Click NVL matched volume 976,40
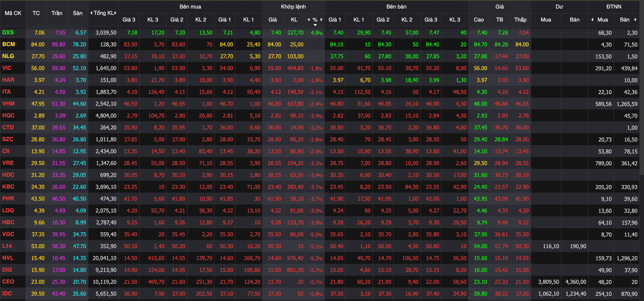This screenshot has width=644, height=301. click(x=295, y=258)
